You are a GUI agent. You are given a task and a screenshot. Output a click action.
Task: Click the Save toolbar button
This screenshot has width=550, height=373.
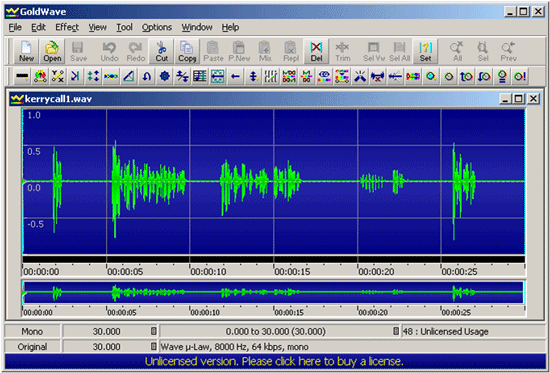pyautogui.click(x=78, y=51)
